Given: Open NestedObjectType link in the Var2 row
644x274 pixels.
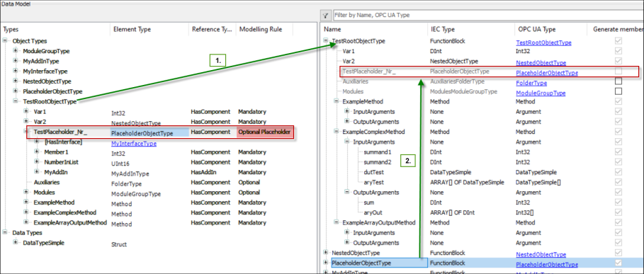Looking at the screenshot, I should click(x=541, y=63).
